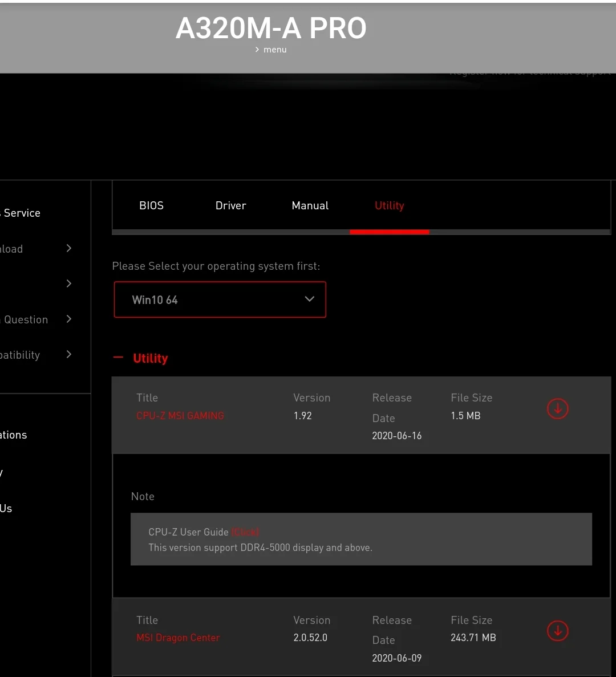
Task: Switch to the BIOS tab
Action: pyautogui.click(x=151, y=205)
